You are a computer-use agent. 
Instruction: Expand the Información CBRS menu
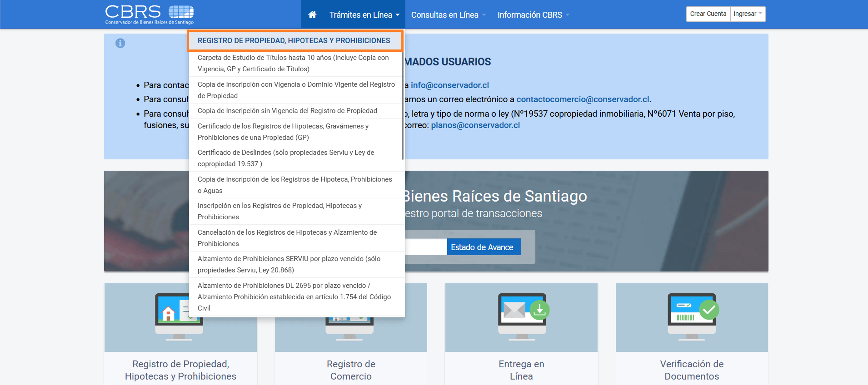pos(533,15)
